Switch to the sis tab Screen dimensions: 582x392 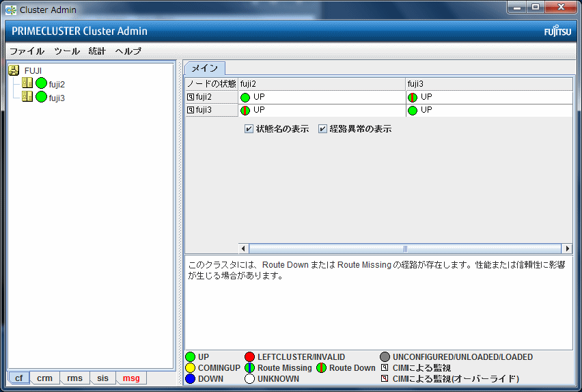103,378
